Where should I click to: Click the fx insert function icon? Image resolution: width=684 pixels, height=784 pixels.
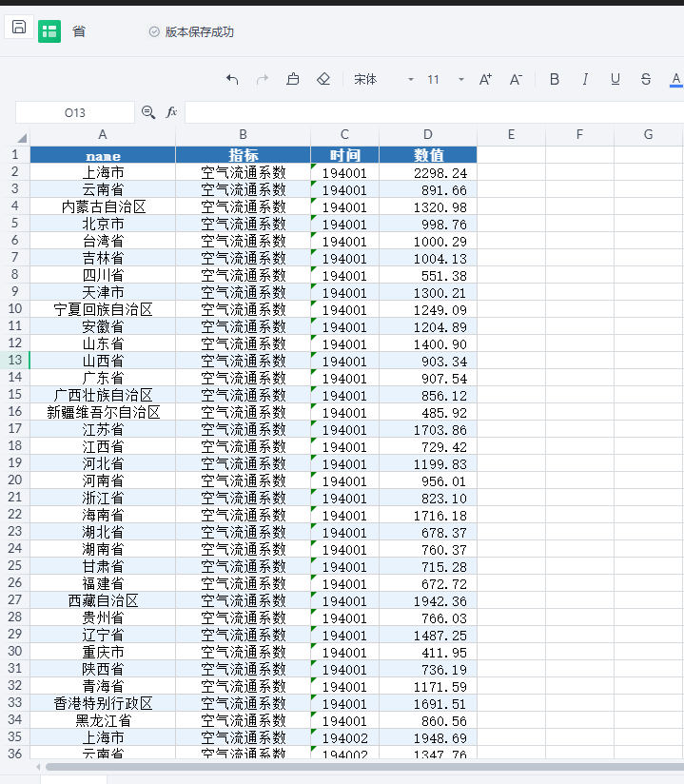point(171,112)
